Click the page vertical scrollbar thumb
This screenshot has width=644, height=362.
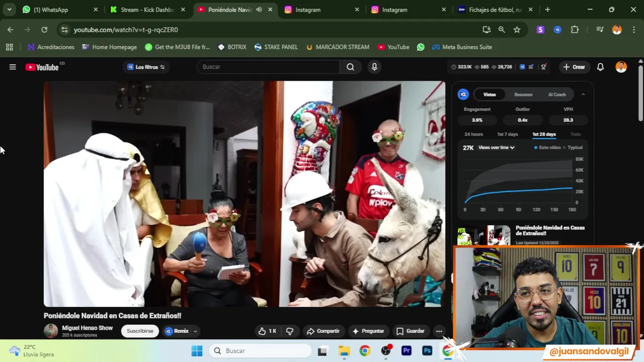640,93
